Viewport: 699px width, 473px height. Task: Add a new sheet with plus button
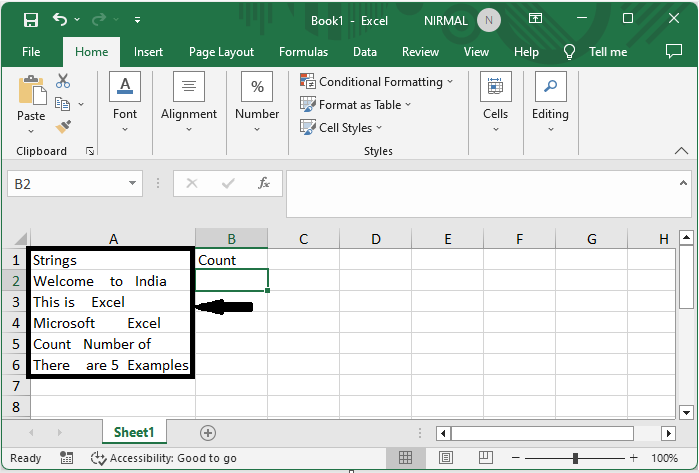pos(208,432)
